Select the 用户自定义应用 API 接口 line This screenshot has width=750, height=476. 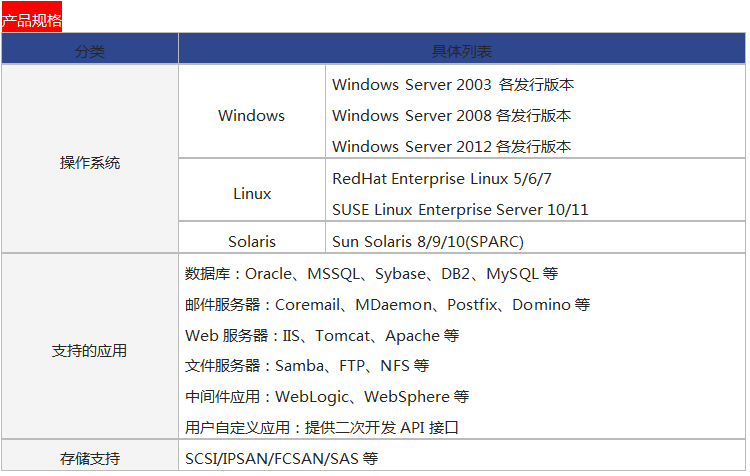click(321, 428)
